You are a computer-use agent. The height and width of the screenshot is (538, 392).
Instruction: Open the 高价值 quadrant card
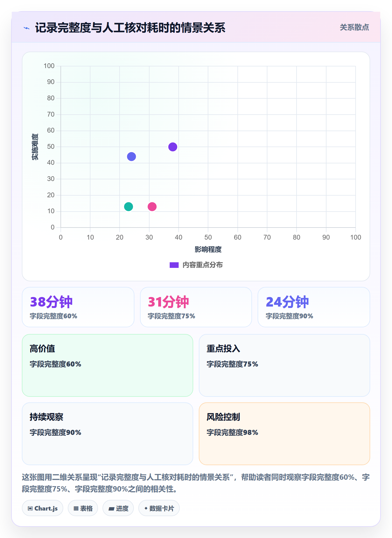click(108, 365)
